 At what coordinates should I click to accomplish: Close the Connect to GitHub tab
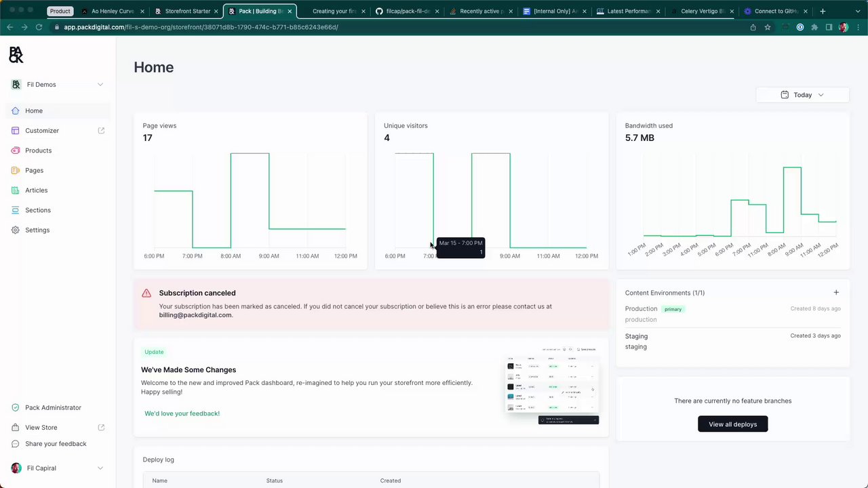point(806,11)
